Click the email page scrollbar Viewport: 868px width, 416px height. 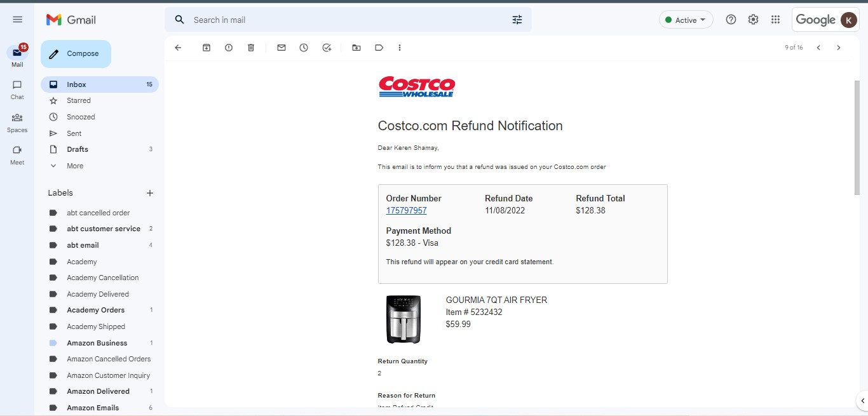click(x=857, y=138)
